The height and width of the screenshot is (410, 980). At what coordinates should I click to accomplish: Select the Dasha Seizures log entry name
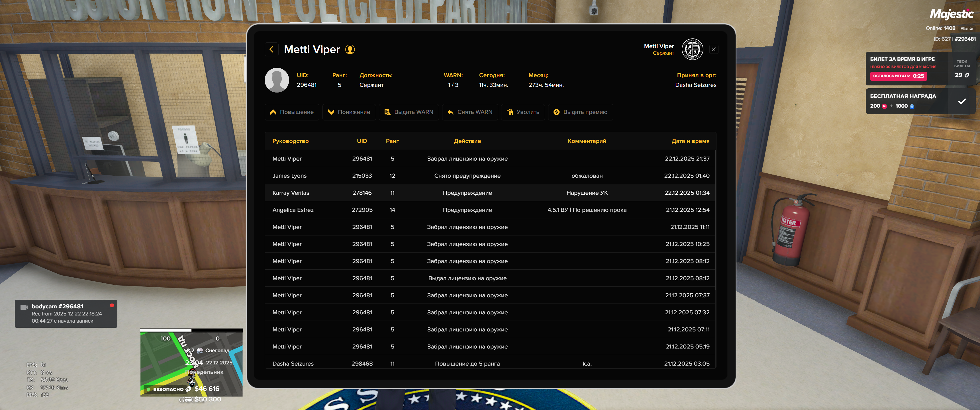(293, 364)
